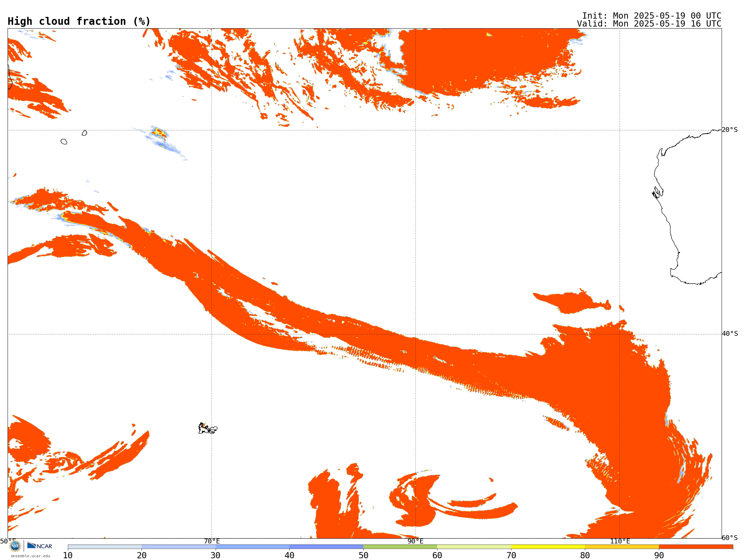Click the 70°E longitude label
Viewport: 744px width, 560px height.
[x=212, y=541]
